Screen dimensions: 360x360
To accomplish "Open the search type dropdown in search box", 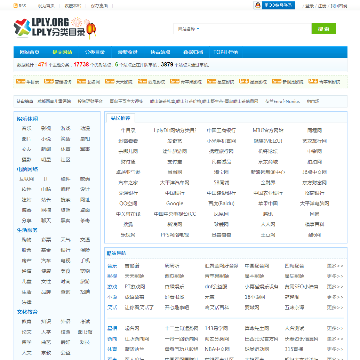I will coord(188,29).
